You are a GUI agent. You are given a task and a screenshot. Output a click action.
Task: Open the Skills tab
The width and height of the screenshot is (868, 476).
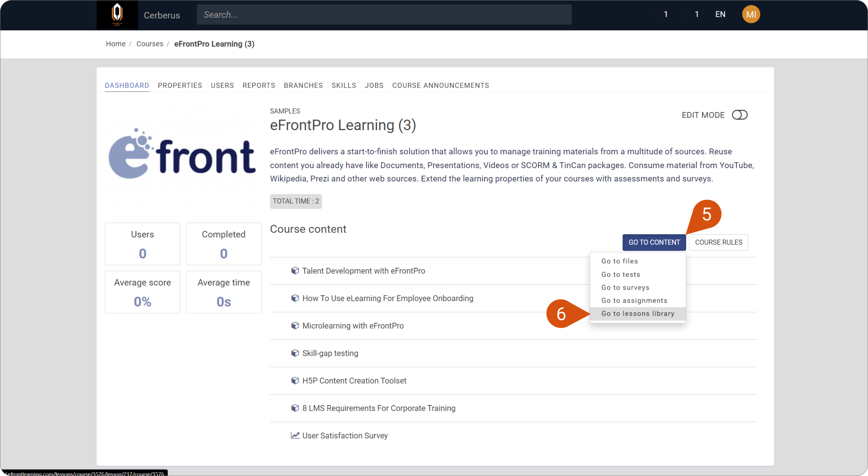tap(344, 85)
